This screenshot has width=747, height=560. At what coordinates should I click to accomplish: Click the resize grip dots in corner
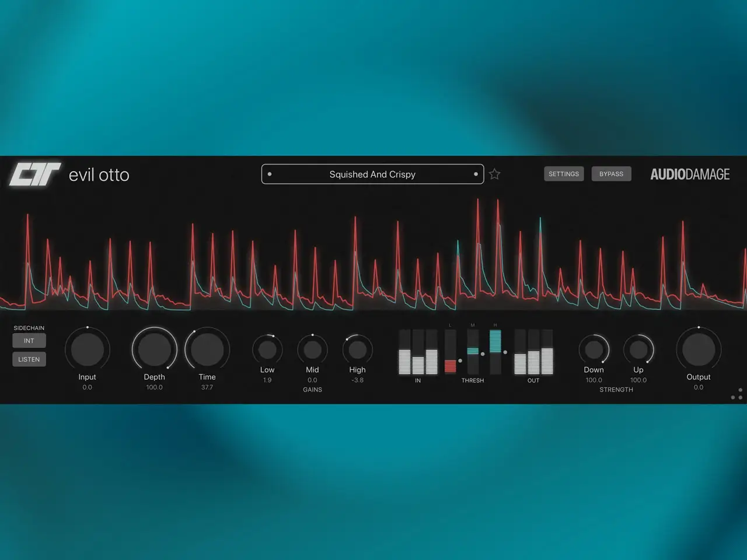737,394
